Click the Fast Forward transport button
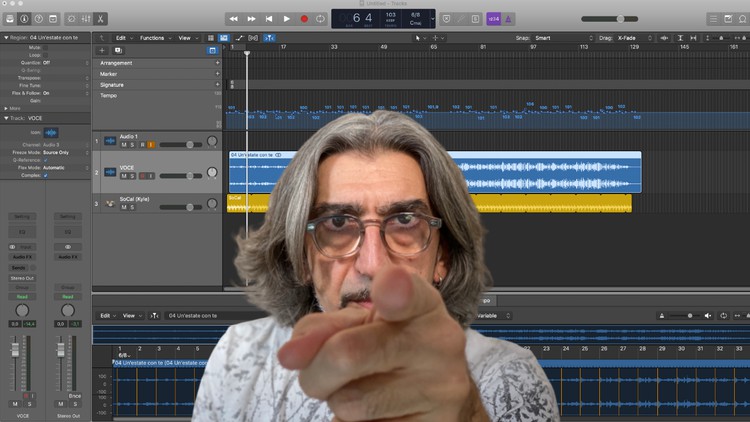 [x=251, y=19]
